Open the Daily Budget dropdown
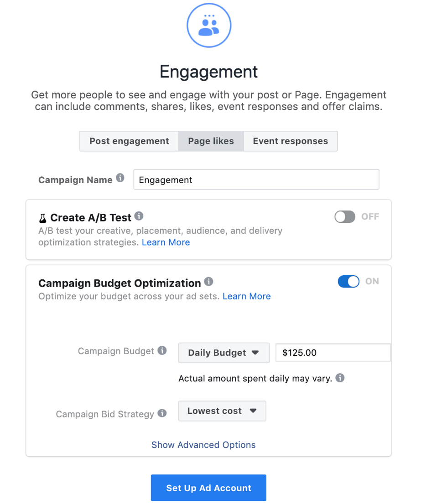This screenshot has height=504, width=421. tap(223, 352)
